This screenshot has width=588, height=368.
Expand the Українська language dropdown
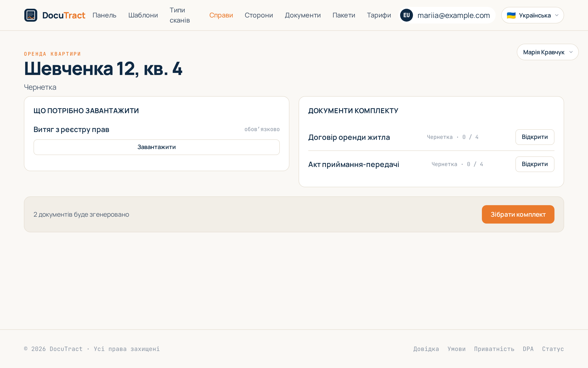[x=532, y=15]
